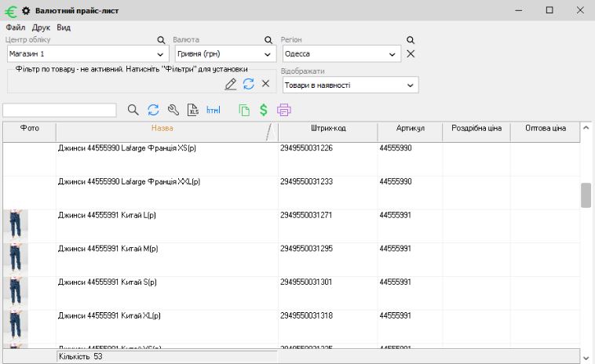Clear the product filter with its X icon
The image size is (595, 364).
click(265, 84)
